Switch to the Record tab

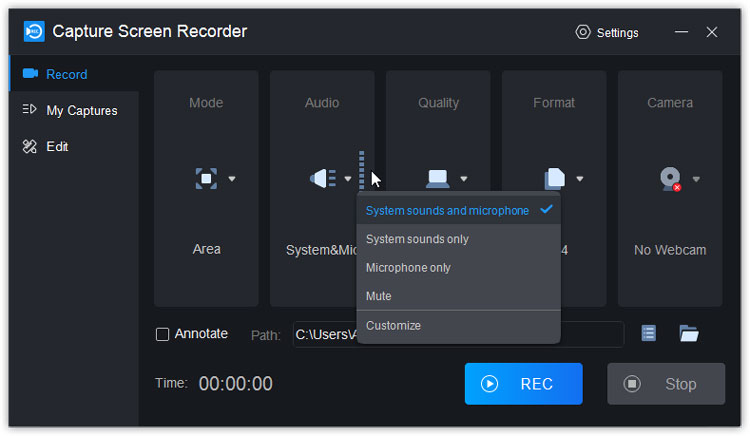point(74,74)
